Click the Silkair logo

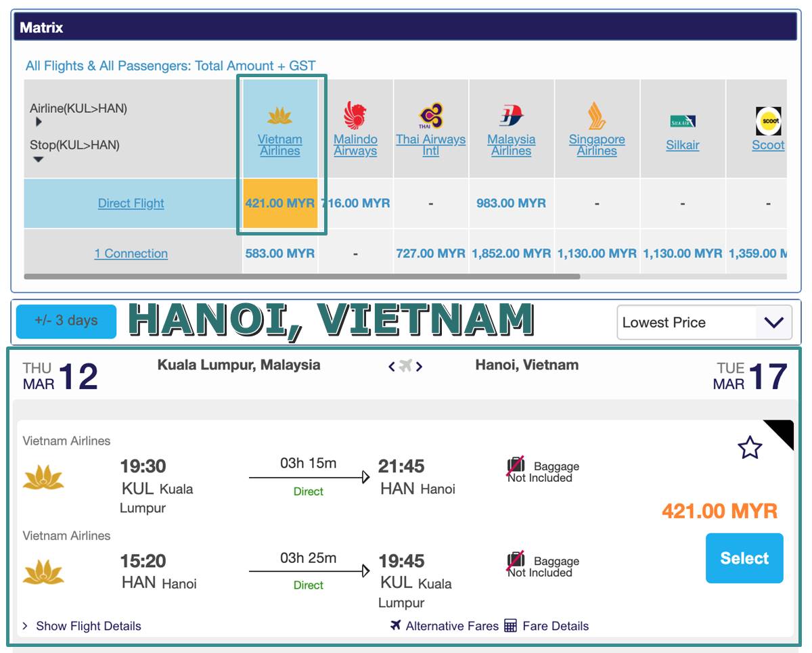[x=683, y=121]
